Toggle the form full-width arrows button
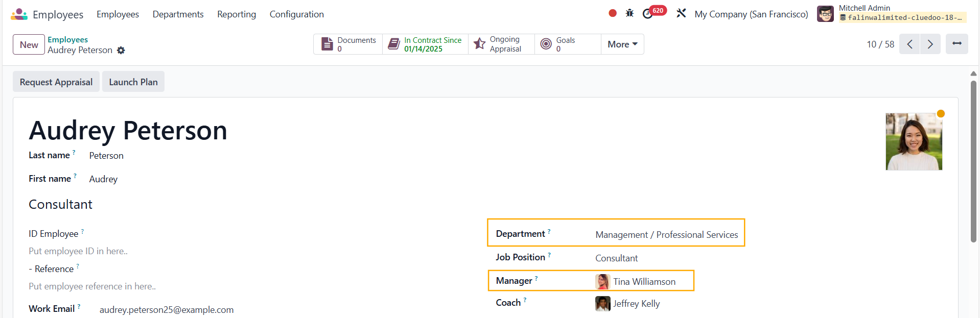 [x=956, y=44]
